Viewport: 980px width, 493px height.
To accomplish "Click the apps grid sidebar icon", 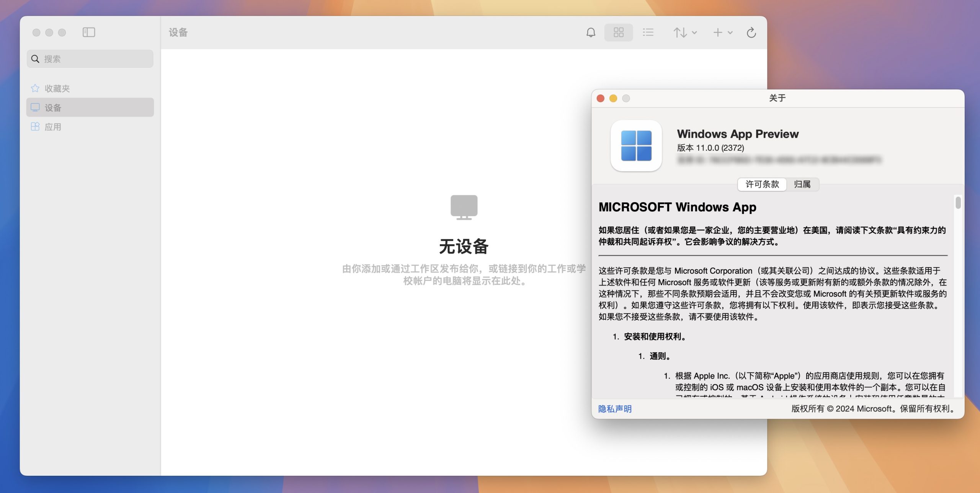I will [35, 127].
